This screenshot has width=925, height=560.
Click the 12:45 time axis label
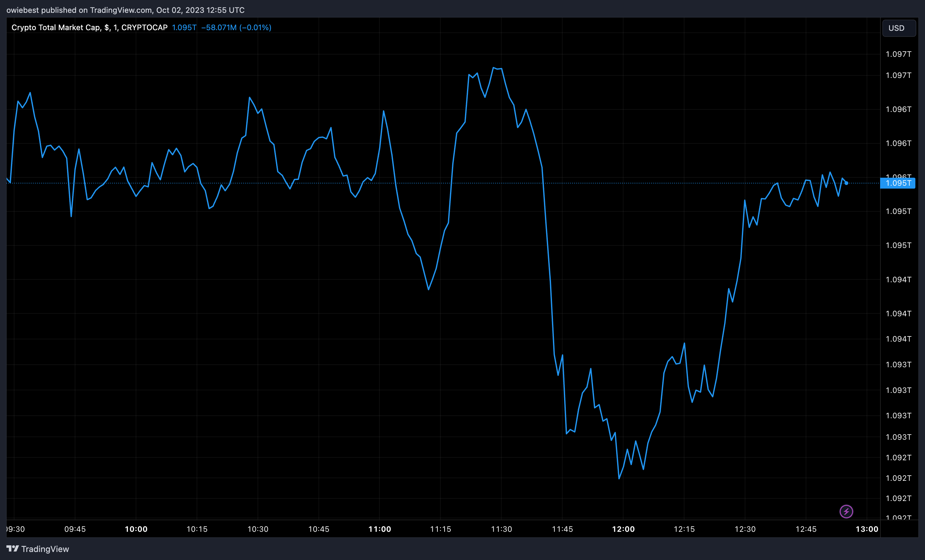tap(806, 529)
